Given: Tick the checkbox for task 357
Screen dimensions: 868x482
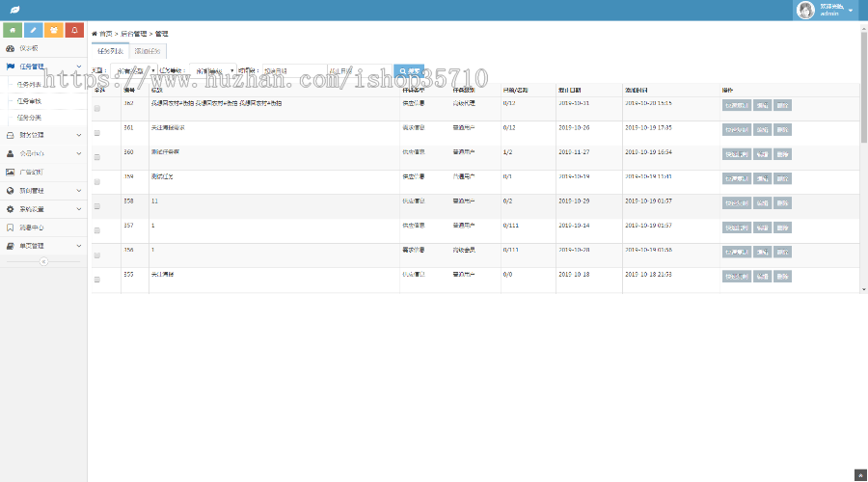Looking at the screenshot, I should pyautogui.click(x=97, y=230).
